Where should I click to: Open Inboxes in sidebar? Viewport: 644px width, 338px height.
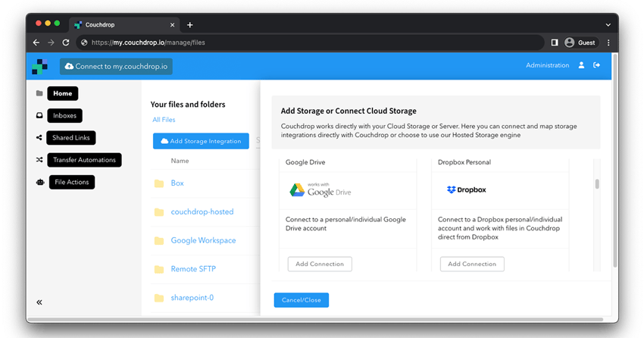[64, 116]
